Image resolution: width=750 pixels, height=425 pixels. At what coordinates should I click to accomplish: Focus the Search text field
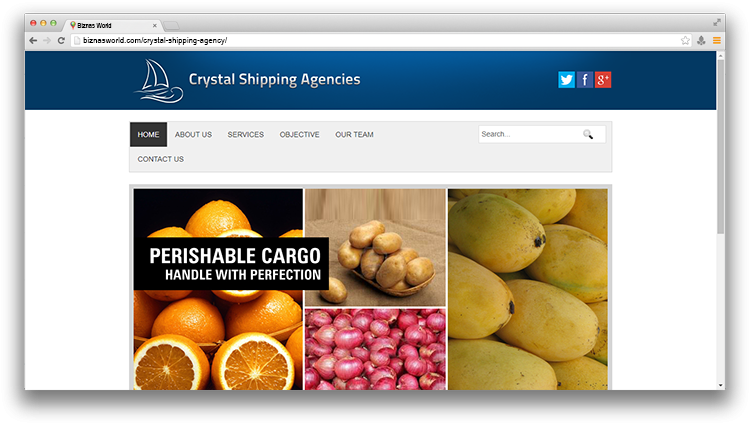tap(530, 134)
